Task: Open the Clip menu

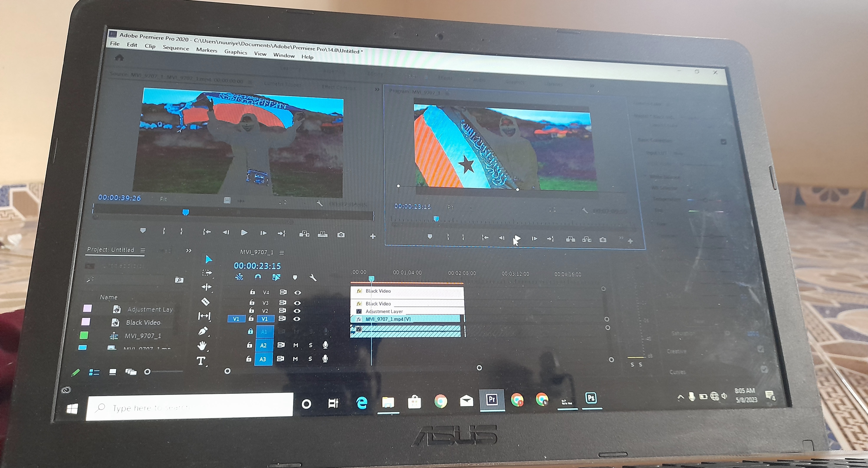Action: click(150, 46)
